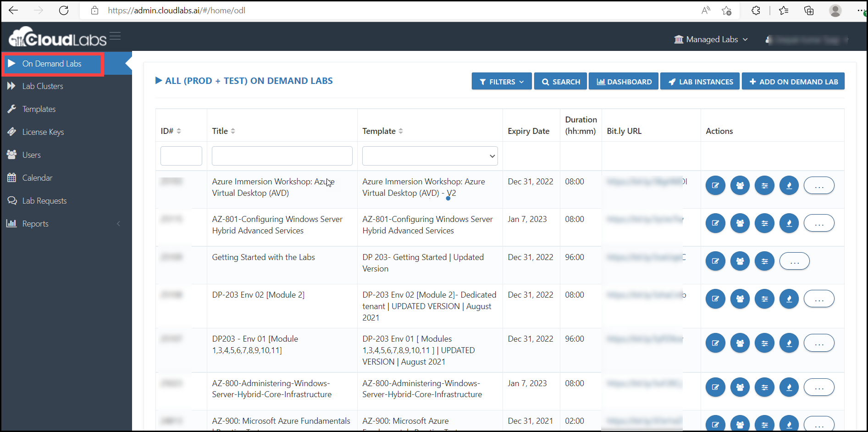Click the browser address bar URL
This screenshot has width=868, height=432.
pos(177,11)
